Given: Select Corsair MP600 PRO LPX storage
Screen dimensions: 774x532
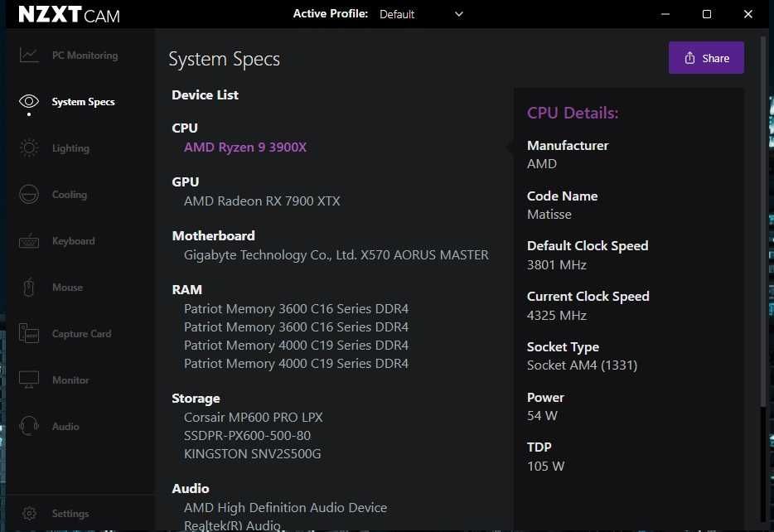Looking at the screenshot, I should coord(254,417).
